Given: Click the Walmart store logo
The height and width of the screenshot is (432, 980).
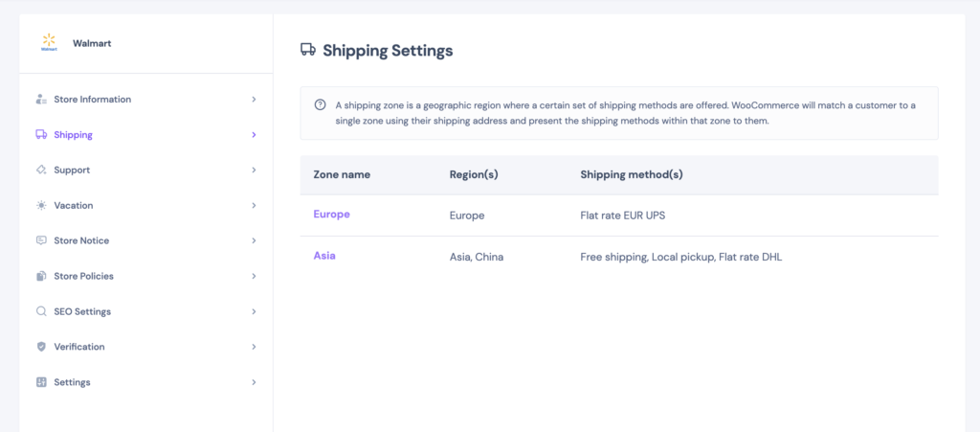Looking at the screenshot, I should 49,43.
